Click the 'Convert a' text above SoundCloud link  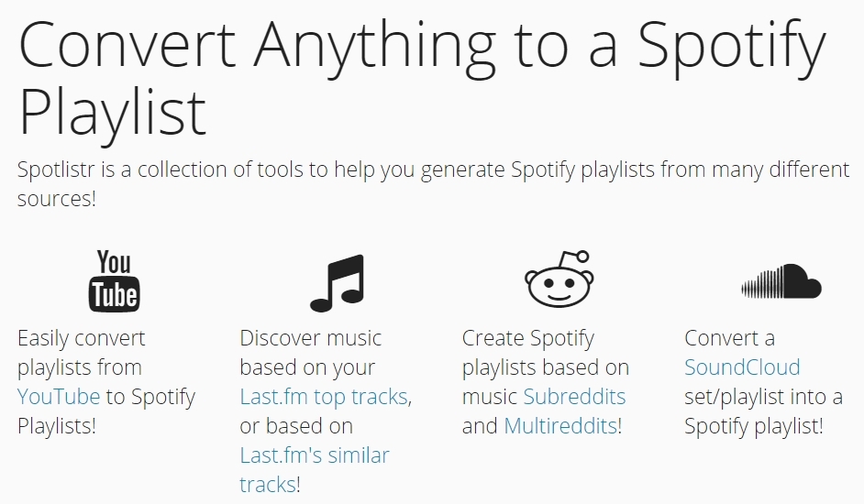coord(729,338)
